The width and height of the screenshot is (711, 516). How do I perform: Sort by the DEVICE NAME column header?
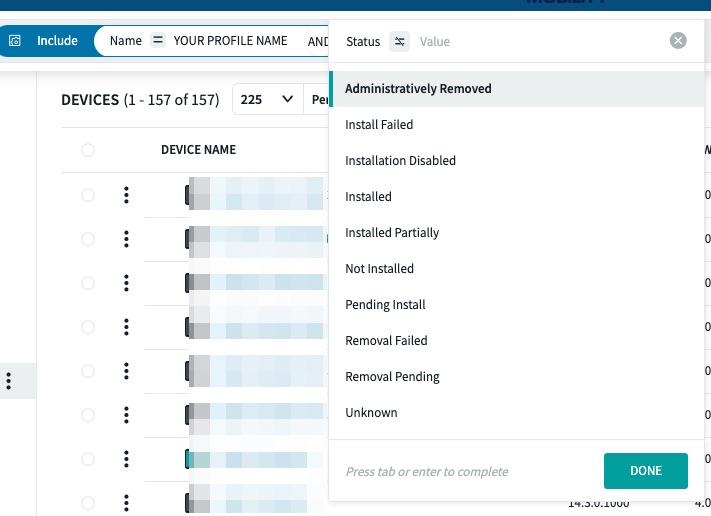(198, 150)
